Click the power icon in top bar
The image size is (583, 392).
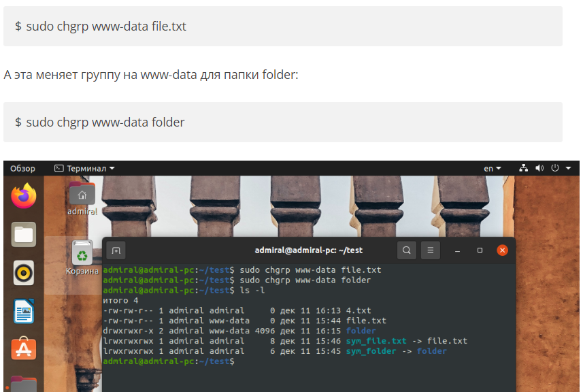(x=555, y=168)
